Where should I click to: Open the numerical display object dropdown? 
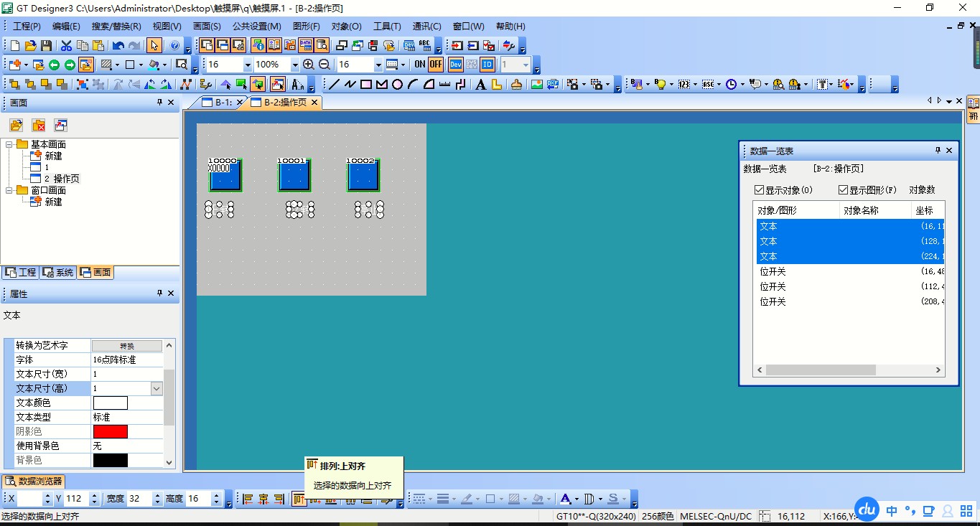(x=695, y=84)
